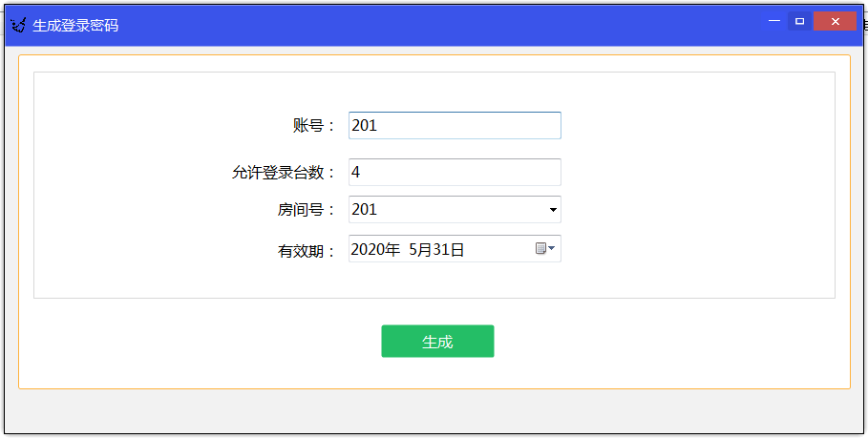Click the 允许登录台数 label text
The image size is (868, 438).
point(283,172)
